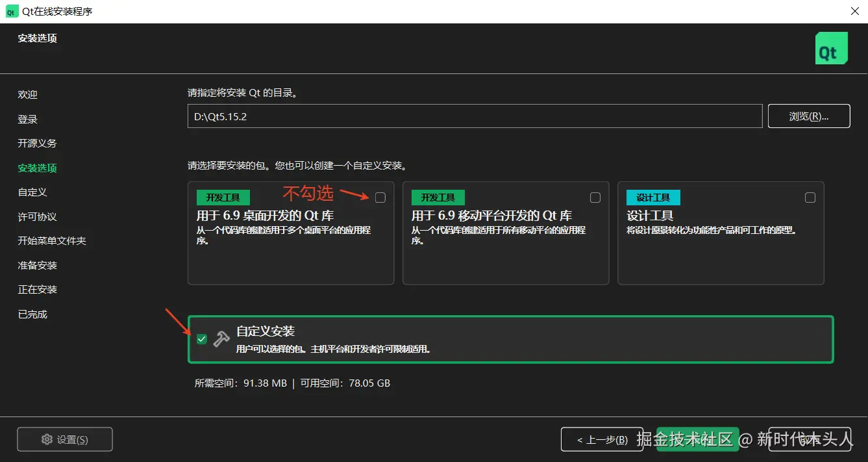Click the green next-step button

(698, 439)
